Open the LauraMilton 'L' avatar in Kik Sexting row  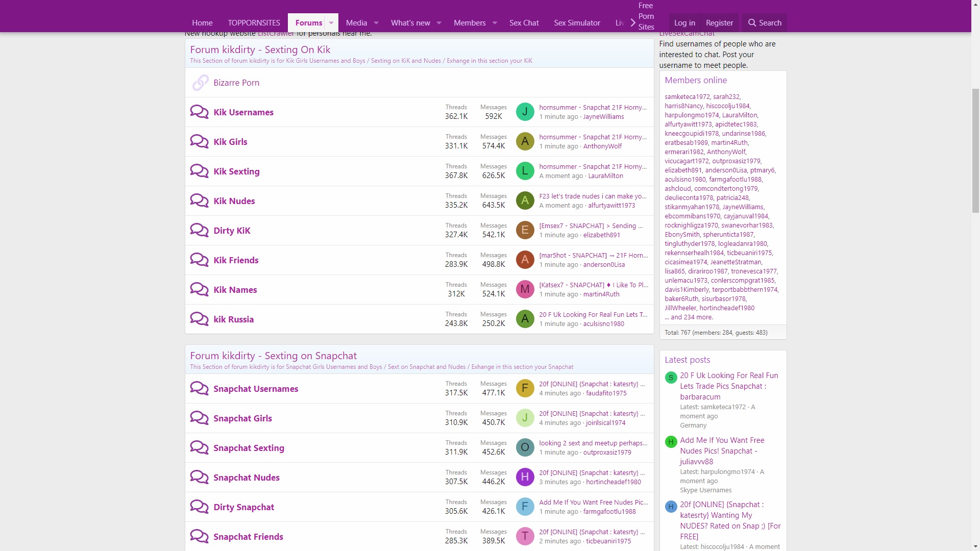click(x=525, y=171)
